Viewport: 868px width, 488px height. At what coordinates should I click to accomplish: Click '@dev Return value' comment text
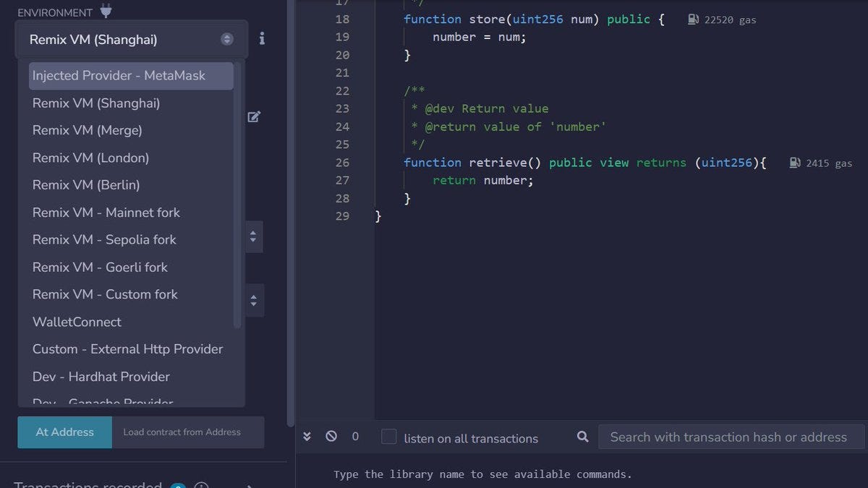pyautogui.click(x=487, y=108)
